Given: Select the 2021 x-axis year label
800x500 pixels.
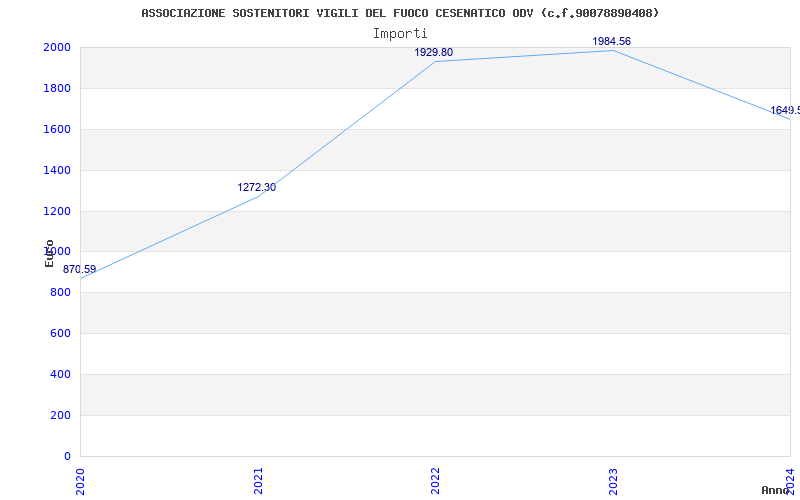Looking at the screenshot, I should click(x=258, y=480).
